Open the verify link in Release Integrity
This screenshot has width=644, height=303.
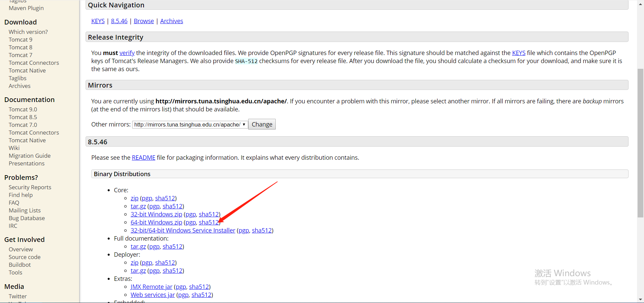click(127, 53)
